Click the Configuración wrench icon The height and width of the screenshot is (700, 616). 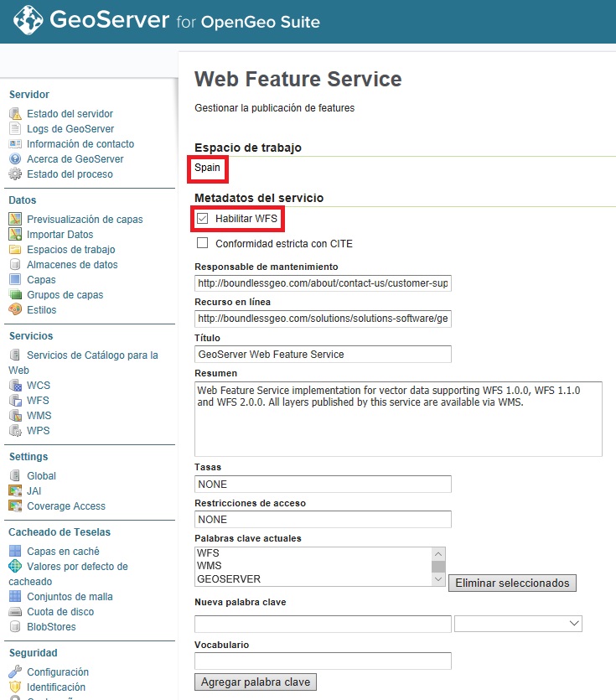(x=15, y=671)
